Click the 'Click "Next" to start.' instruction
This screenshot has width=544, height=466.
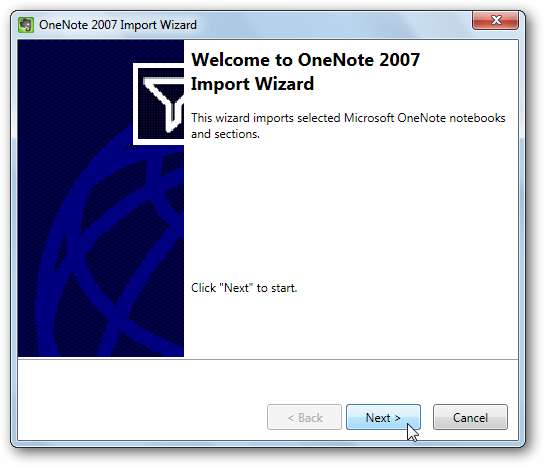tap(244, 288)
